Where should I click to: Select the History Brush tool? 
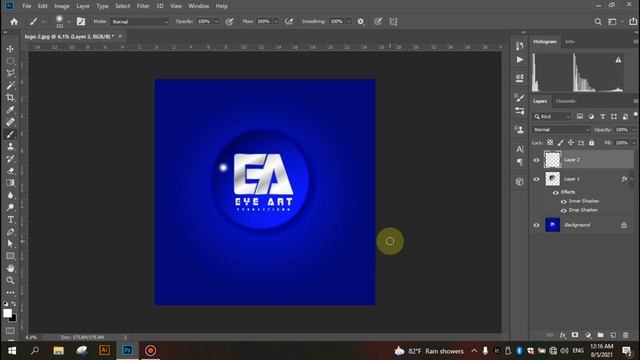coord(10,158)
